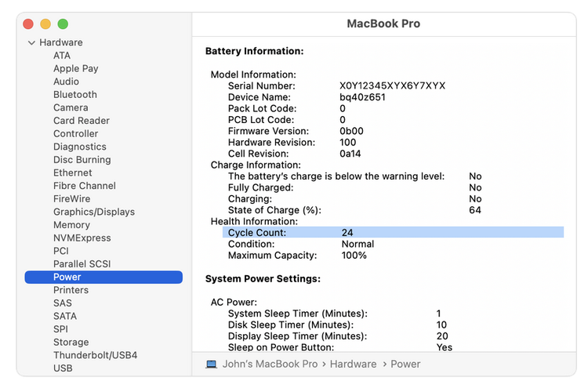Click Hardware in the path bar

tap(353, 365)
